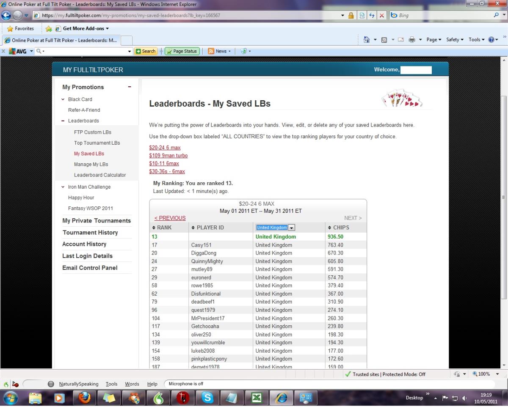Open the AVG News feed button
Screen dimensions: 508x420
click(219, 51)
